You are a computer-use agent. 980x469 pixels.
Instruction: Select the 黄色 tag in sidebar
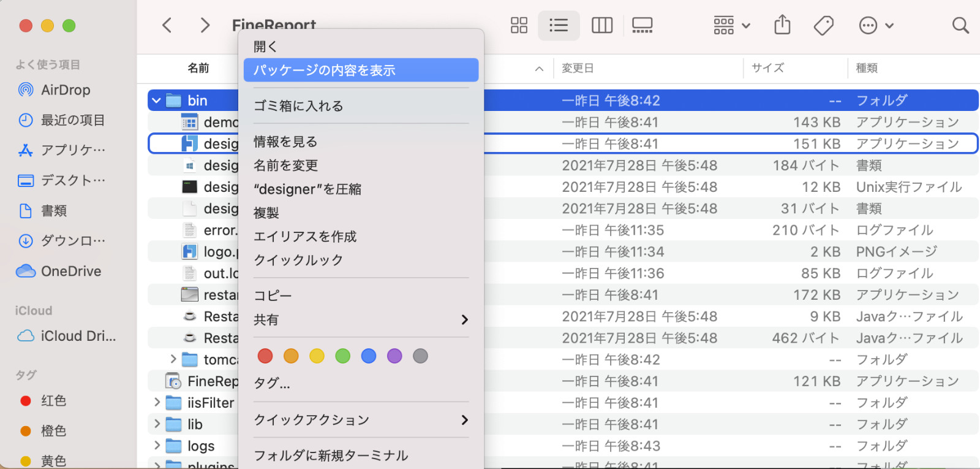click(43, 461)
